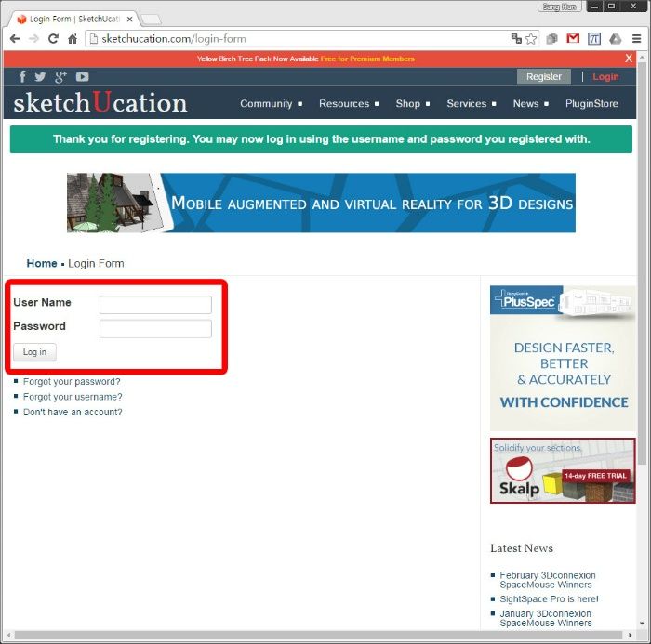Dismiss the red announcement bar with X

click(629, 59)
